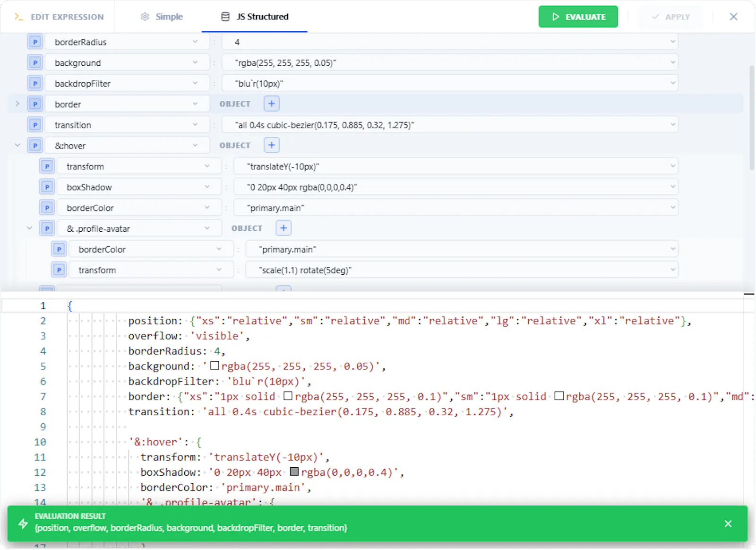Click the boxShadow color swatch on line 12
Viewport: 756px width, 550px height.
(x=294, y=471)
